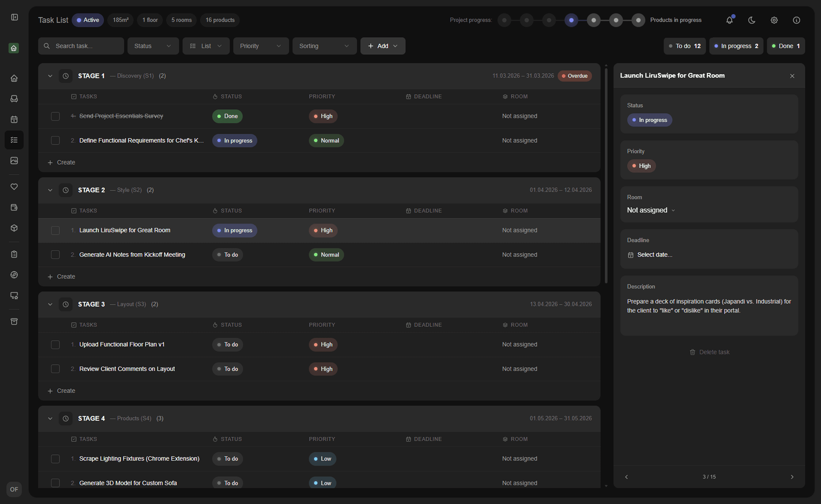Open the Not assigned Room dropdown in details panel

pos(651,210)
